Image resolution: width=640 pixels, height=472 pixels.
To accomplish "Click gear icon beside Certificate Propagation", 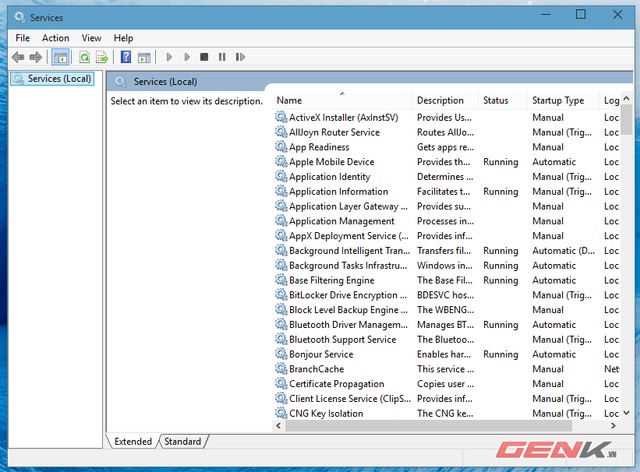I will tap(281, 384).
